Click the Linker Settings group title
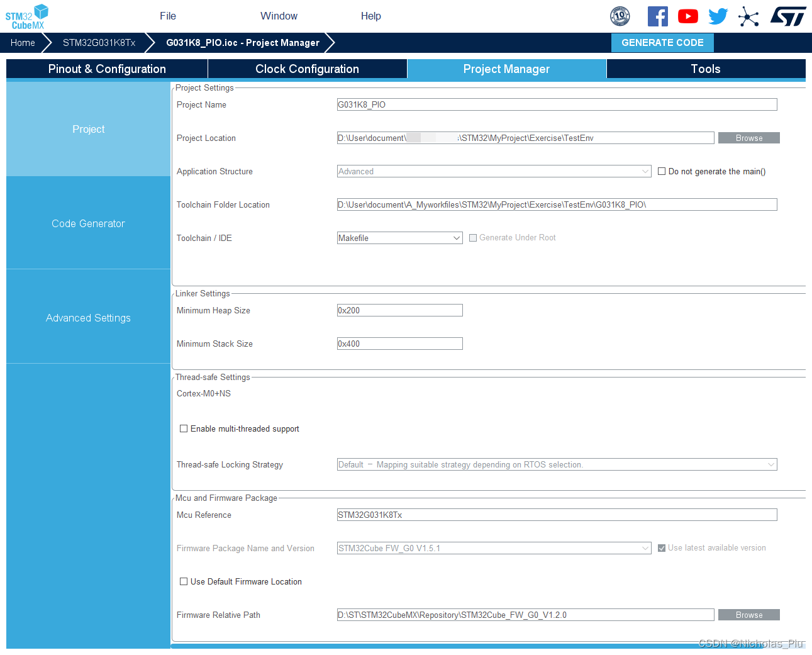The image size is (812, 655). [x=203, y=293]
